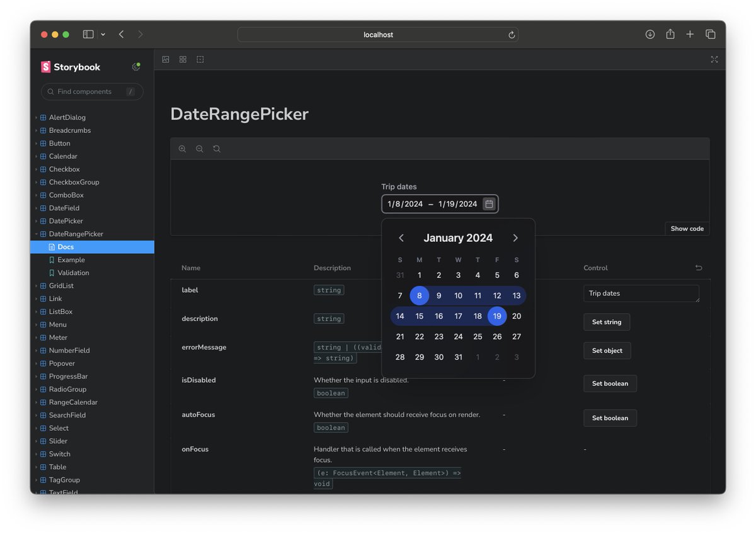
Task: Change canvas background via image icon
Action: (166, 59)
